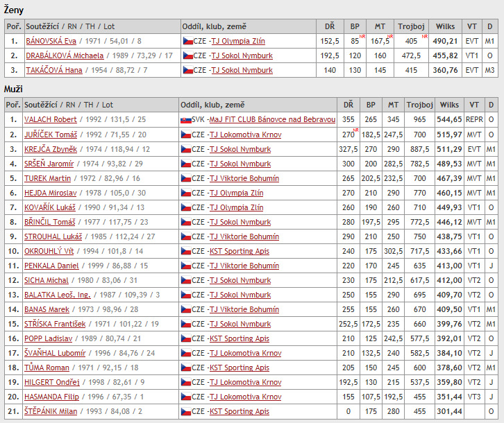Click Czech flag icon in Balatka row
This screenshot has height=423, width=504.
(x=186, y=295)
